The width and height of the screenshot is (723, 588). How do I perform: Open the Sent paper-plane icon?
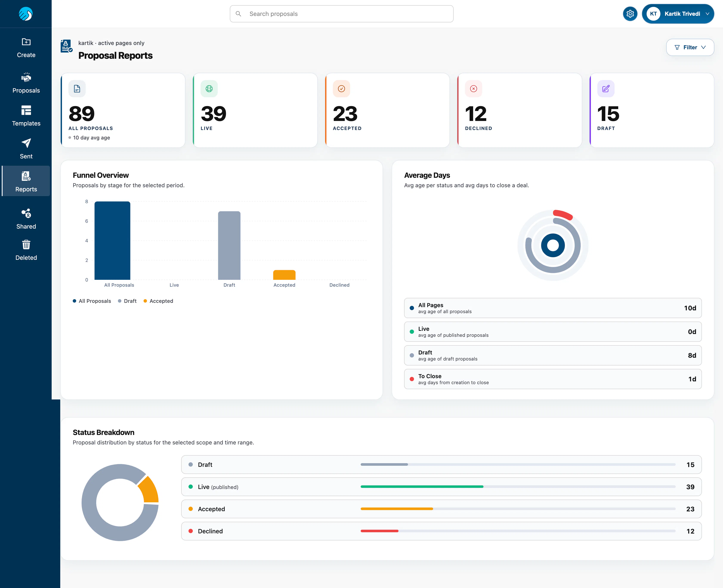click(x=26, y=143)
